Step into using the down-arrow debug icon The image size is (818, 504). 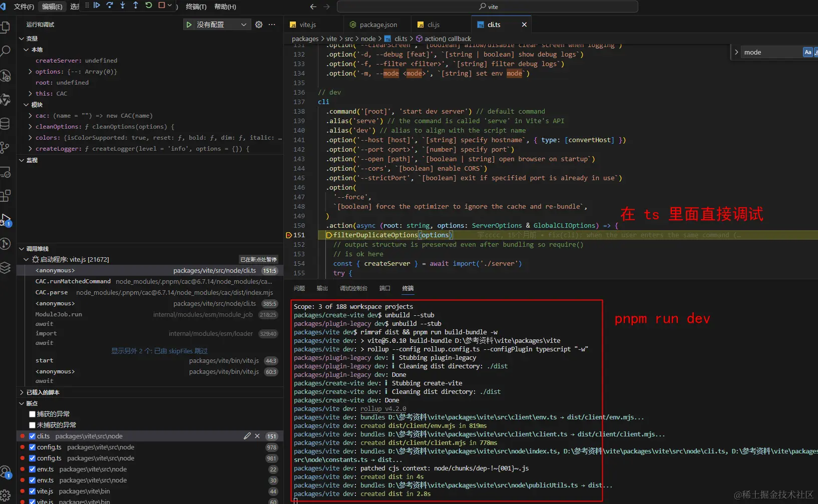(123, 5)
